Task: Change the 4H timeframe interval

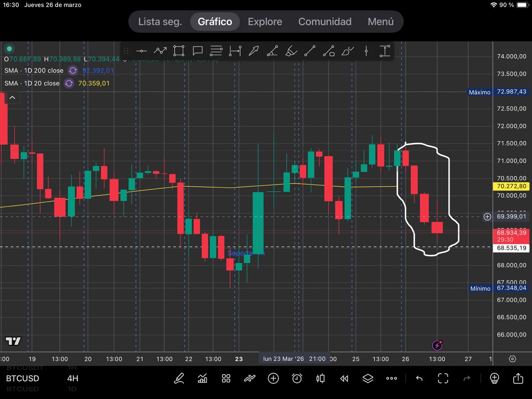Action: click(x=73, y=379)
